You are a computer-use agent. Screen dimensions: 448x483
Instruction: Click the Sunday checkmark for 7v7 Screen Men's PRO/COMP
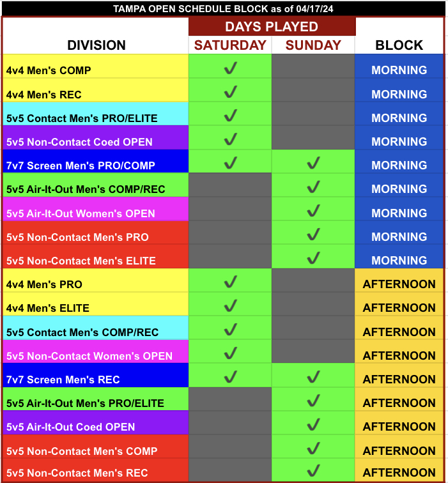pos(313,163)
